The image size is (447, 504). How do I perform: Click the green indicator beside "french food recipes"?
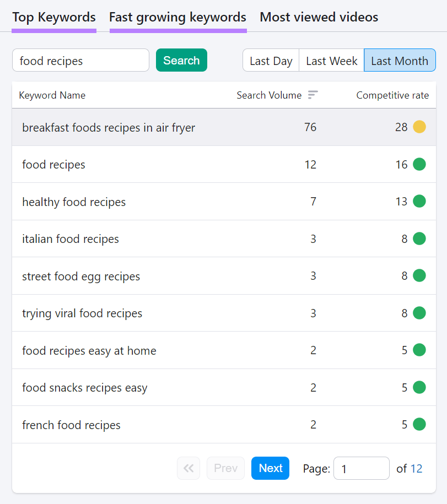coord(419,424)
